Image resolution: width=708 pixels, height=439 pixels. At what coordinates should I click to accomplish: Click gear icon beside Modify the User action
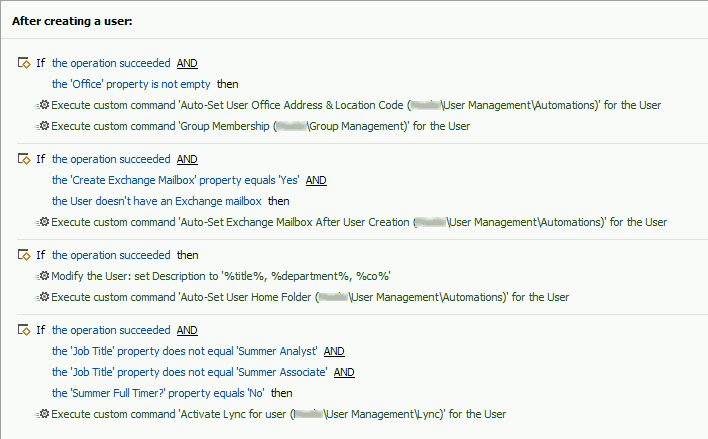tap(42, 276)
